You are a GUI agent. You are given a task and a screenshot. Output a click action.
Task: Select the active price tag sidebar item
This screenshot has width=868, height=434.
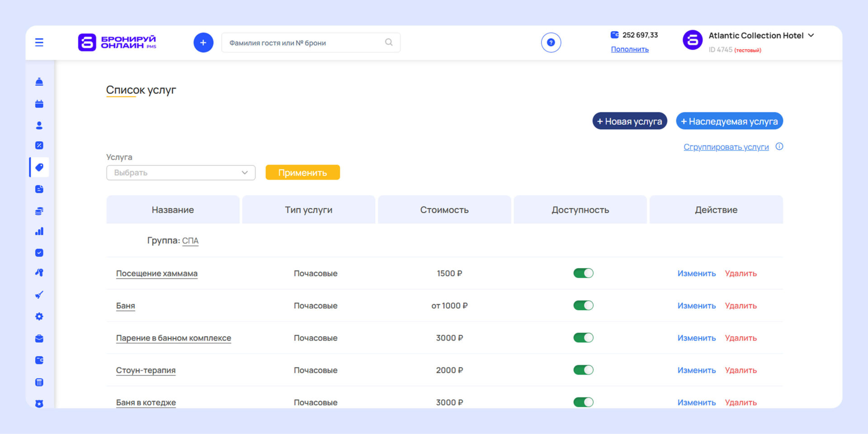39,168
